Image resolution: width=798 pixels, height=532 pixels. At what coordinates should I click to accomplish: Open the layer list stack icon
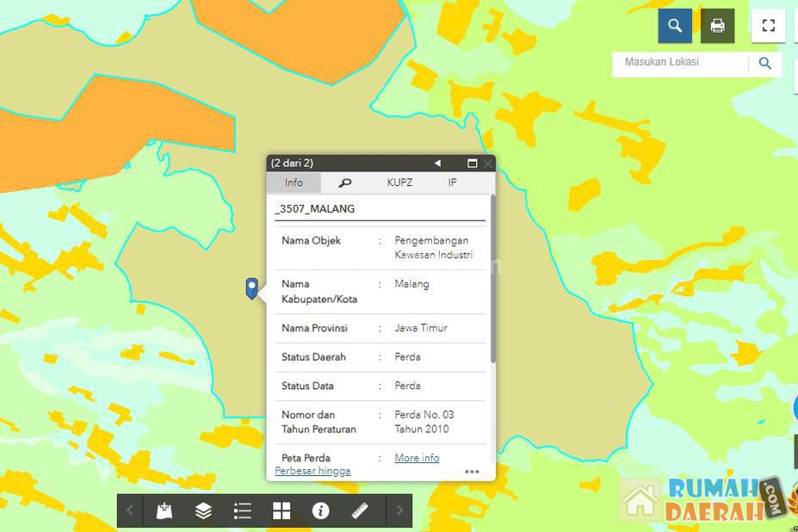coord(203,510)
